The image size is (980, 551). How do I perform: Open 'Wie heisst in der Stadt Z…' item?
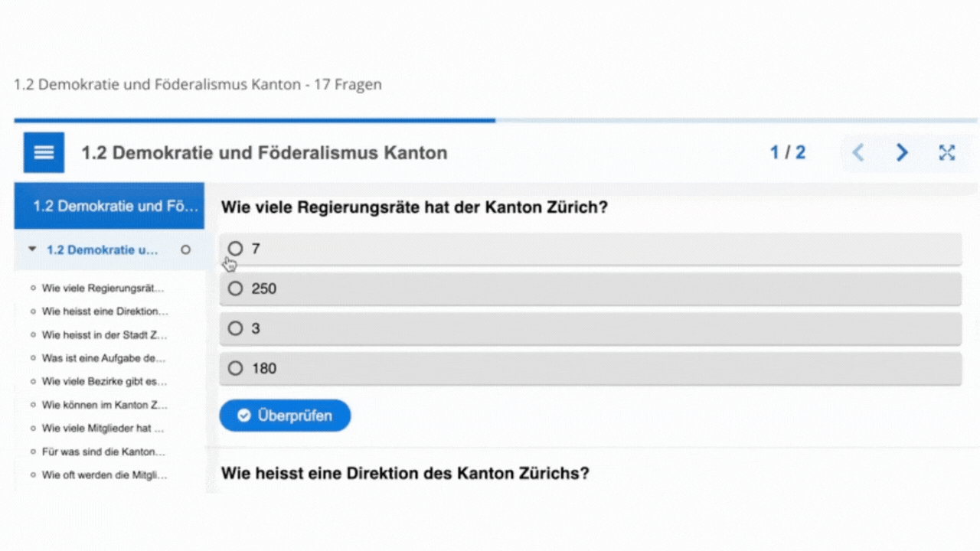click(x=104, y=334)
